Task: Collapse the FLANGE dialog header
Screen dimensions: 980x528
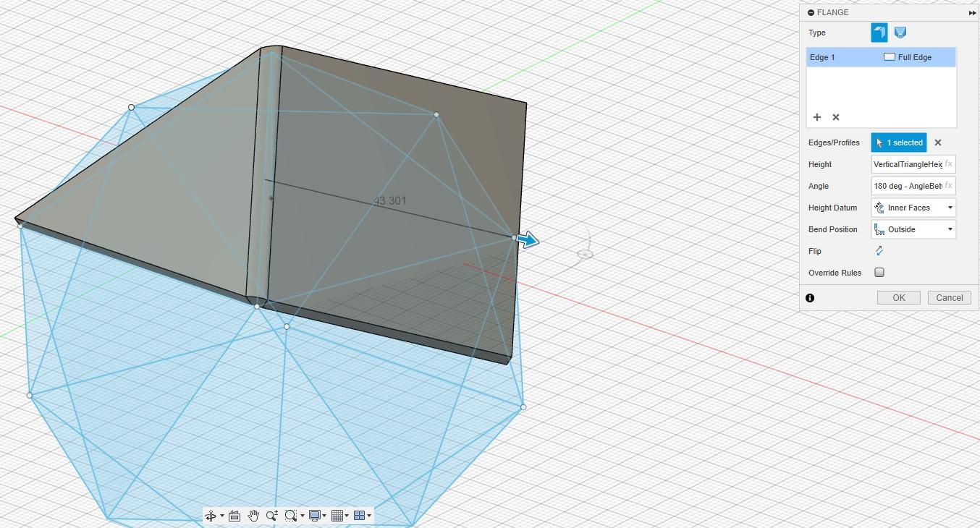Action: tap(811, 12)
